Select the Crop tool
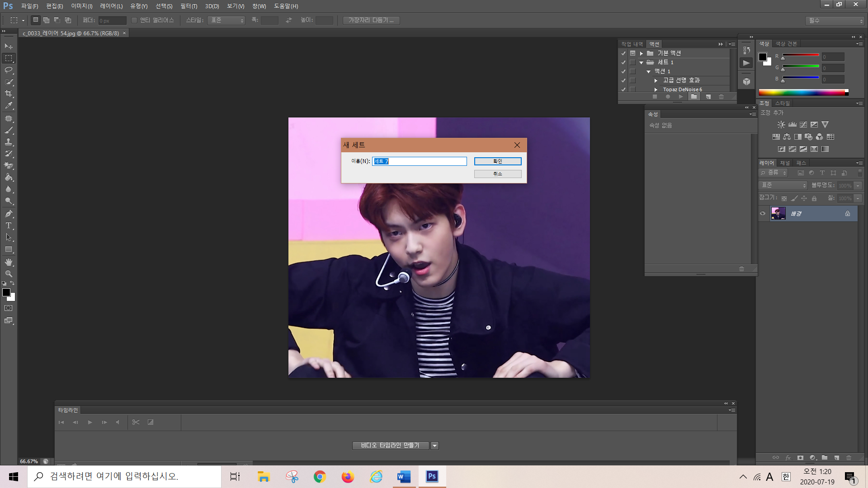This screenshot has height=488, width=868. coord(9,94)
